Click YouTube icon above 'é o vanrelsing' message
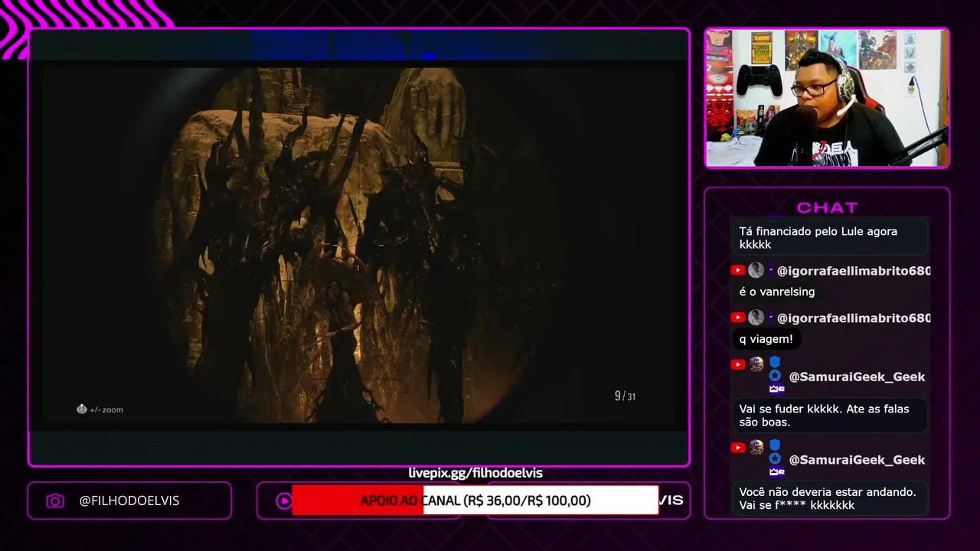The width and height of the screenshot is (980, 551). [x=738, y=270]
